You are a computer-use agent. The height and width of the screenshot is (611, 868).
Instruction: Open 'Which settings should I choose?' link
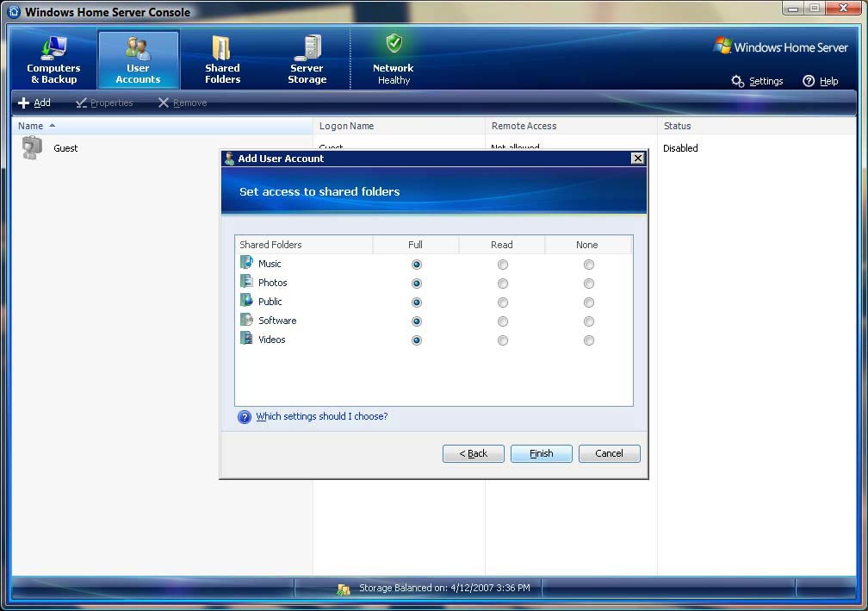click(x=321, y=416)
